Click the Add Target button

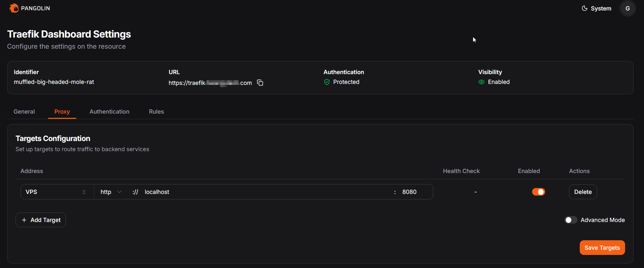(x=41, y=220)
